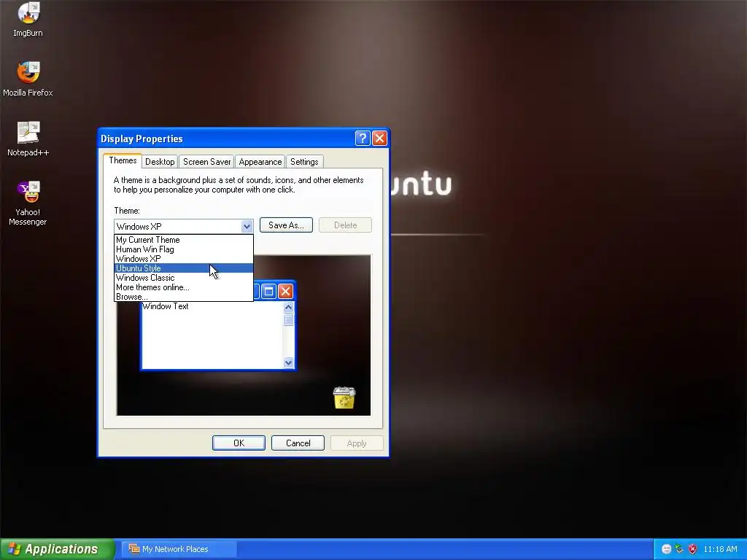Viewport: 747px width, 560px height.
Task: Switch to the Desktop tab
Action: tap(160, 162)
